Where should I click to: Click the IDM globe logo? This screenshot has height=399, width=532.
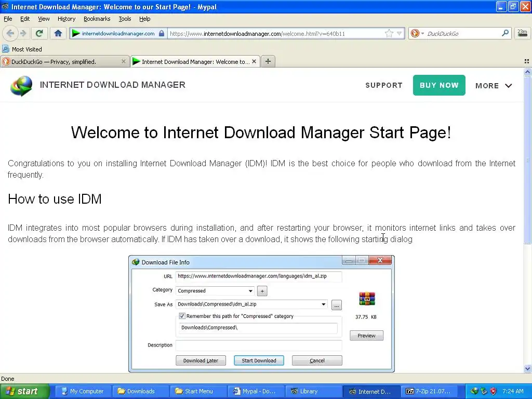pyautogui.click(x=21, y=86)
